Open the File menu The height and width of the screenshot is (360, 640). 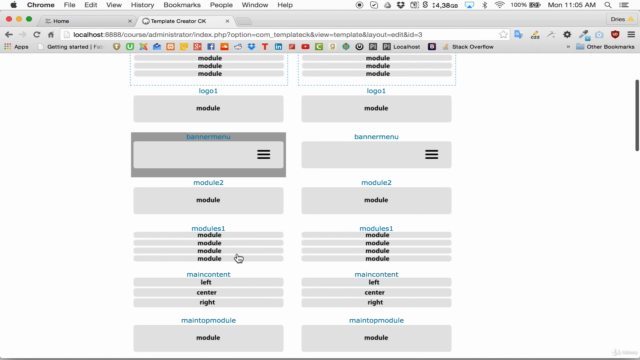tap(69, 5)
